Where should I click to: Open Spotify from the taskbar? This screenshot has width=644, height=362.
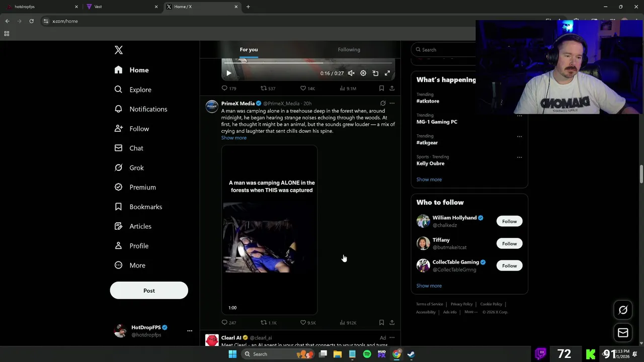click(367, 354)
